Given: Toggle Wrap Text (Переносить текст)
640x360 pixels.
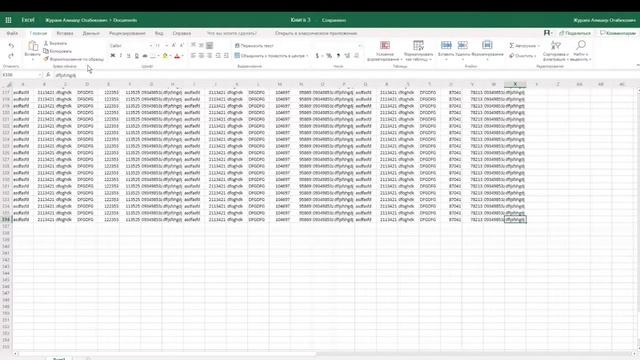Looking at the screenshot, I should (254, 46).
